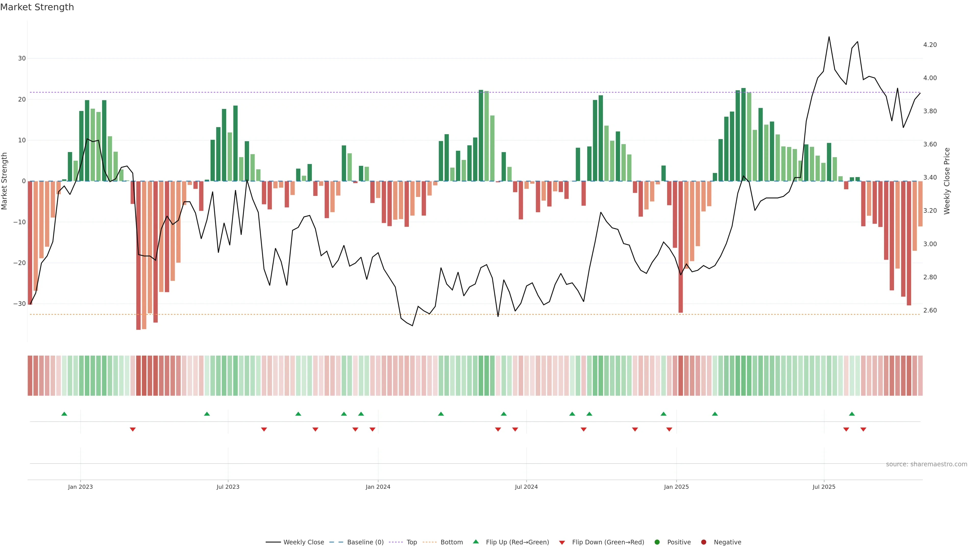Viewport: 980px width, 551px height.
Task: Click the Bottom legend line icon
Action: pos(430,542)
